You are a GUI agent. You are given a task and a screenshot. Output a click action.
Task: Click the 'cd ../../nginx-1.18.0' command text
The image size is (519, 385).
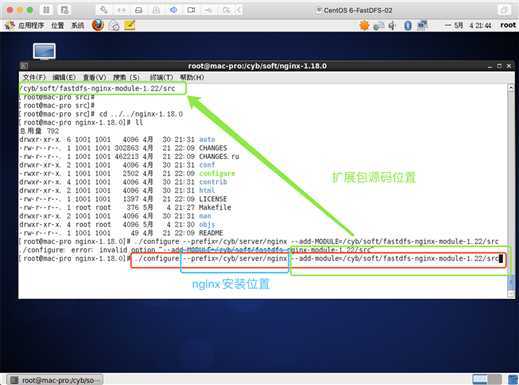[141, 114]
